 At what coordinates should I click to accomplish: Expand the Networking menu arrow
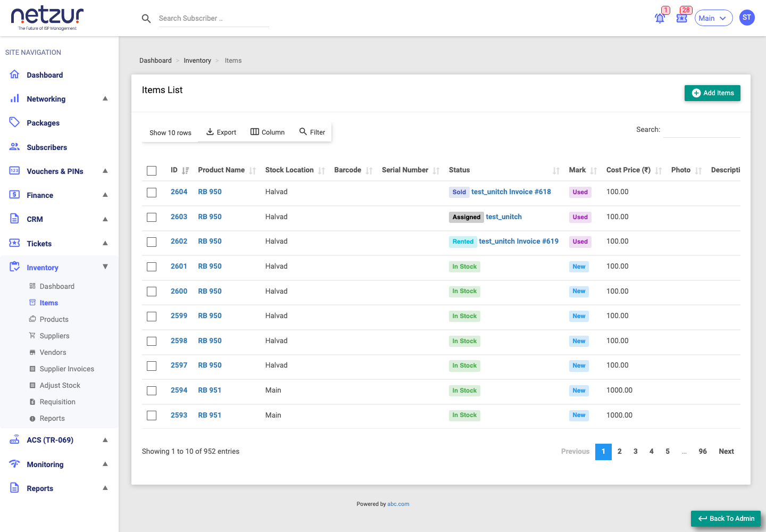(x=105, y=98)
